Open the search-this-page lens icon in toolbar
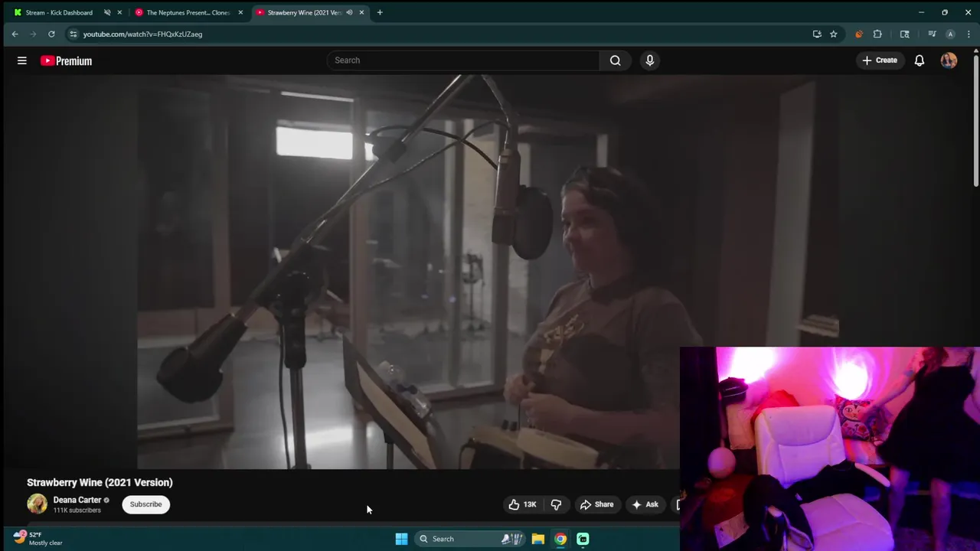Screen dimensions: 980x551 click(x=904, y=34)
